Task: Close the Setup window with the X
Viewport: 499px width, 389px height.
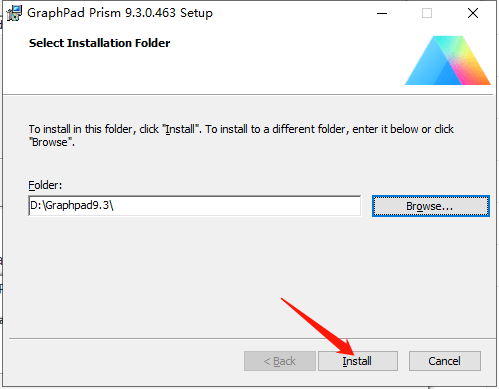Action: pyautogui.click(x=473, y=13)
